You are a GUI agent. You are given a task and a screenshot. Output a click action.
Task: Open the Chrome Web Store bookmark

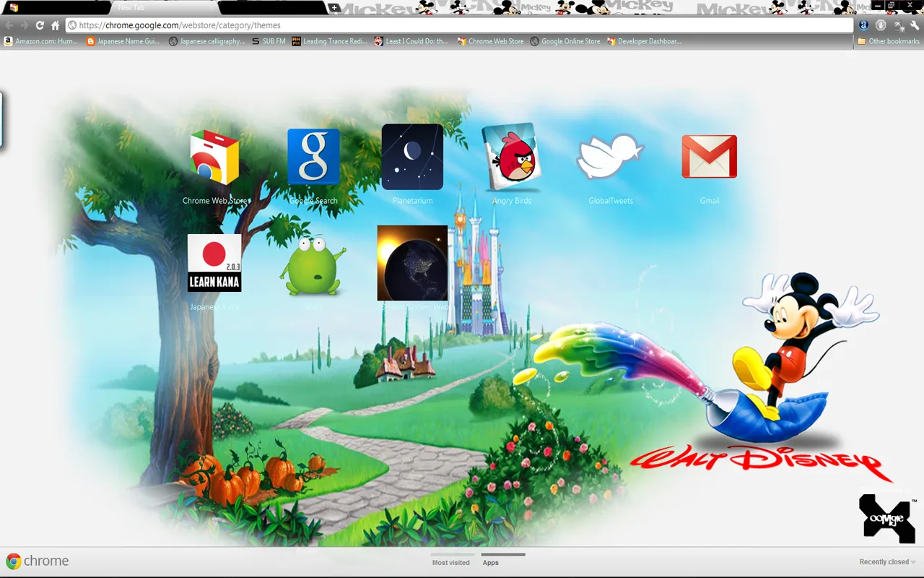[491, 41]
